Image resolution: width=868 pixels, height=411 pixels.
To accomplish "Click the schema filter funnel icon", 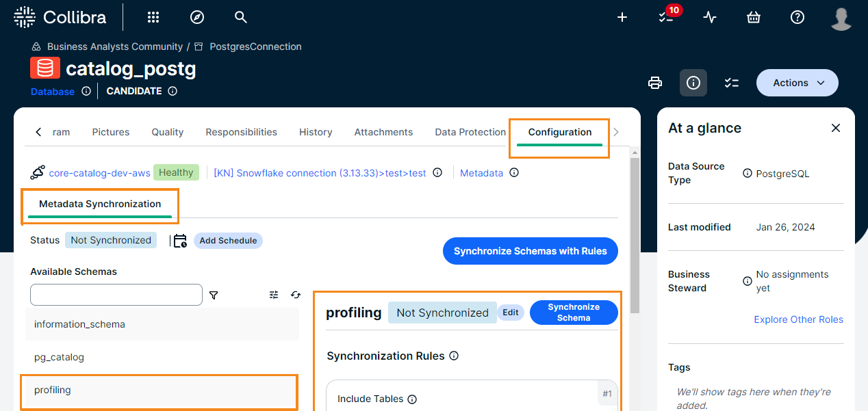I will (x=214, y=295).
